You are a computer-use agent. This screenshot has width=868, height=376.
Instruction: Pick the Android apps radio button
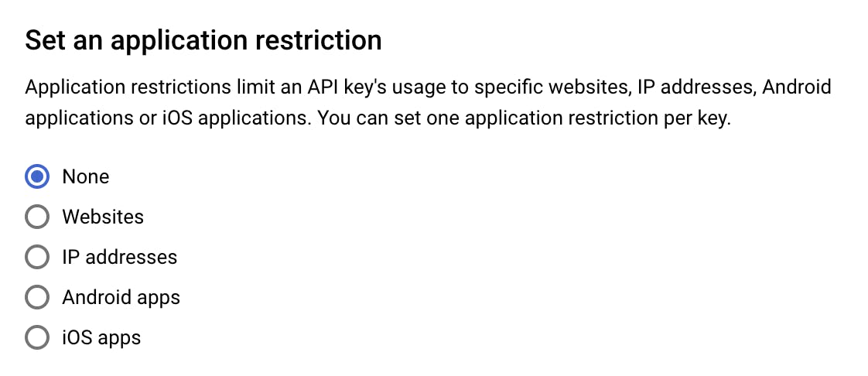[x=36, y=297]
